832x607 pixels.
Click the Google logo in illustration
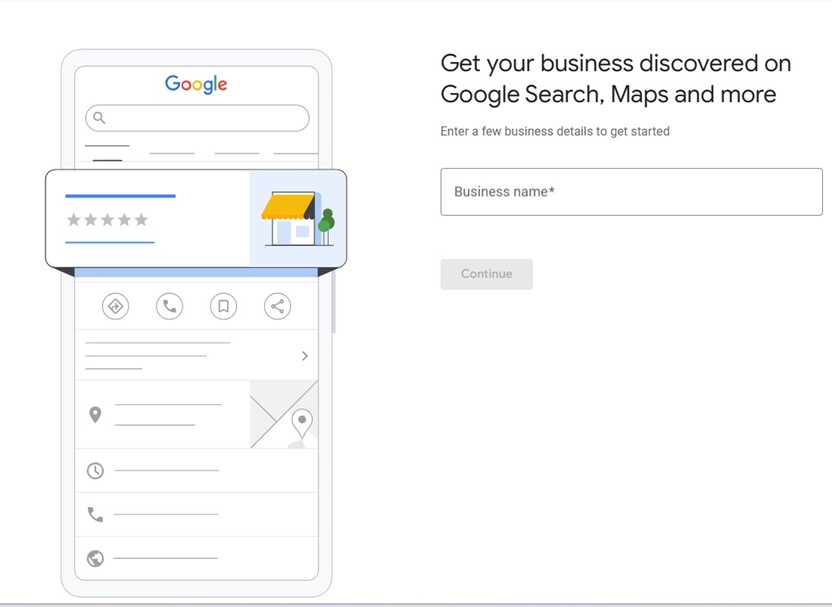[196, 84]
